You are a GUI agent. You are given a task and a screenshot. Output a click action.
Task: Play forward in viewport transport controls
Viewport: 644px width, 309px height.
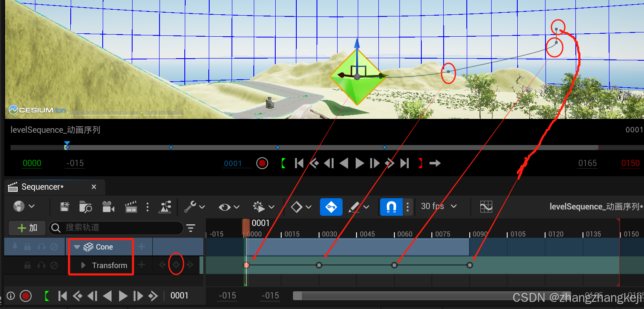[359, 163]
